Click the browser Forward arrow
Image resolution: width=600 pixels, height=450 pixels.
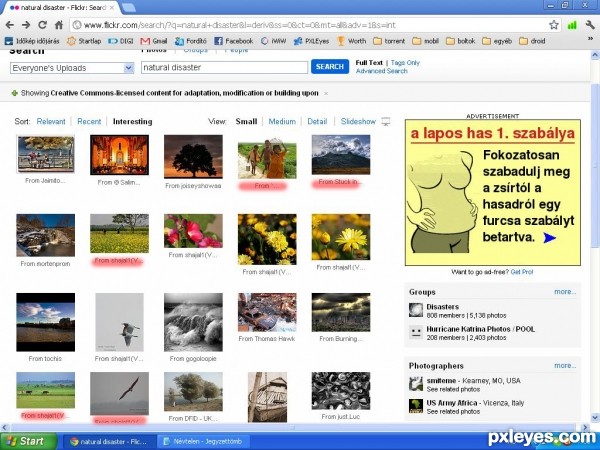[x=26, y=25]
